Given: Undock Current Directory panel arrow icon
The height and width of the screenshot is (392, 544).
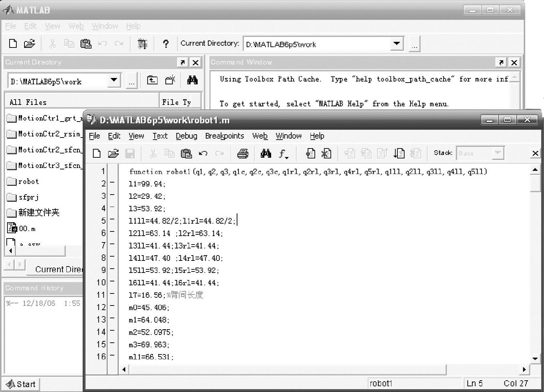Looking at the screenshot, I should pyautogui.click(x=182, y=62).
